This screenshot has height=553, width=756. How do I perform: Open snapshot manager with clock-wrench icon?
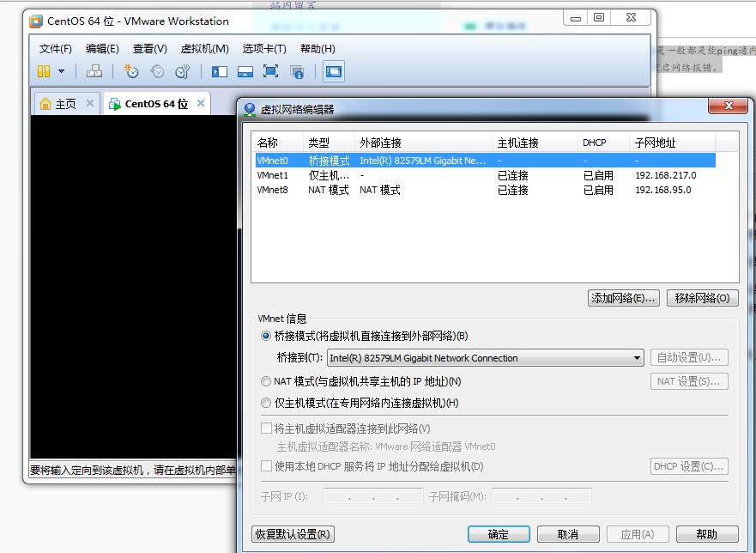(183, 71)
